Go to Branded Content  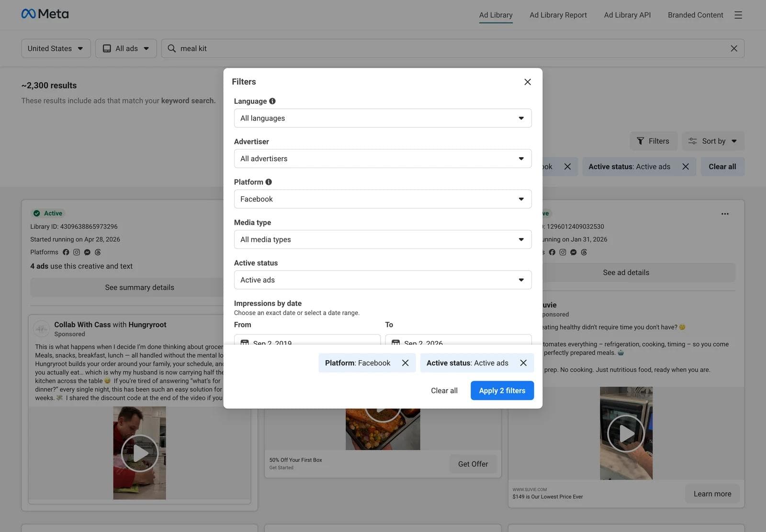click(x=695, y=15)
